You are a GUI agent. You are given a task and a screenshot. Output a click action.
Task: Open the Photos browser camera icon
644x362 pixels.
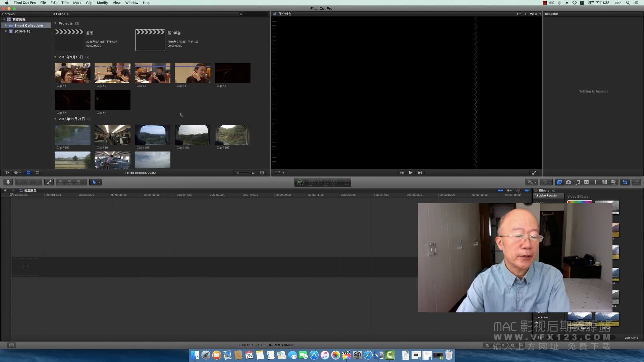point(568,182)
